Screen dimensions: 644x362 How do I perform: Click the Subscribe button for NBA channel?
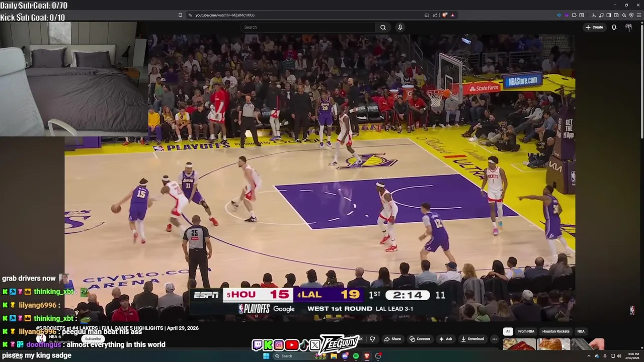click(93, 339)
